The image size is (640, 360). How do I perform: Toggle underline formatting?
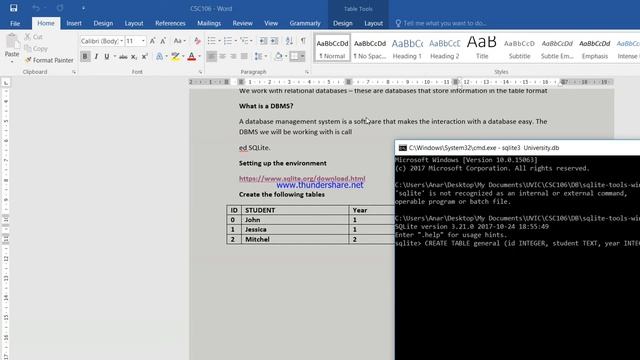[x=107, y=56]
